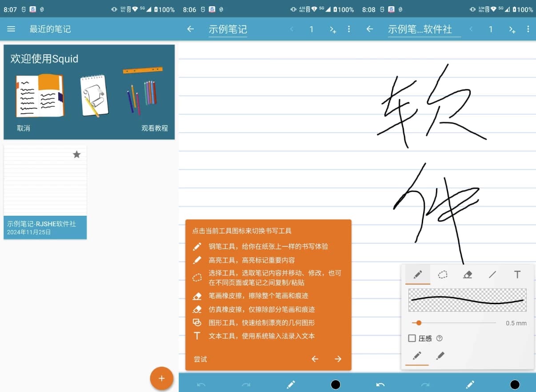Tap the black color circle on the toolbar
536x392 pixels.
coord(336,384)
